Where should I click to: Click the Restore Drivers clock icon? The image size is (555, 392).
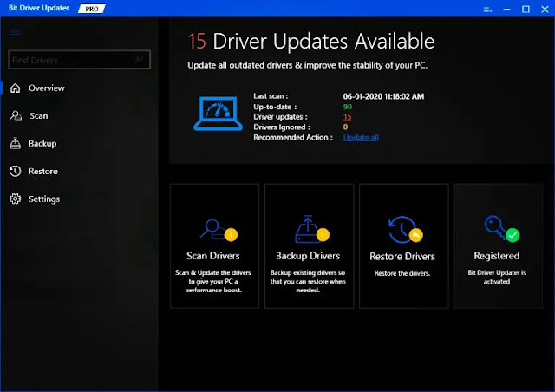405,230
